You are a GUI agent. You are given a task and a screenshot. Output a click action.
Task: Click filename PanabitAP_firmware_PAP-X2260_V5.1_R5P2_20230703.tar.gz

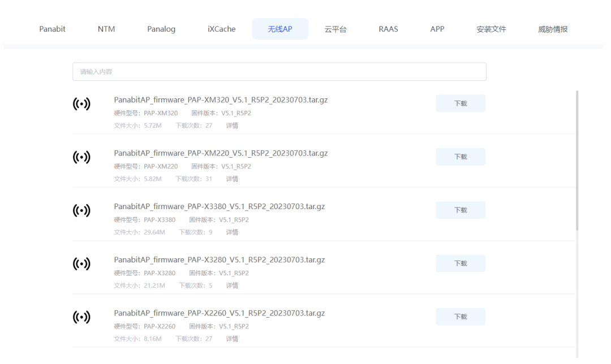click(x=220, y=313)
